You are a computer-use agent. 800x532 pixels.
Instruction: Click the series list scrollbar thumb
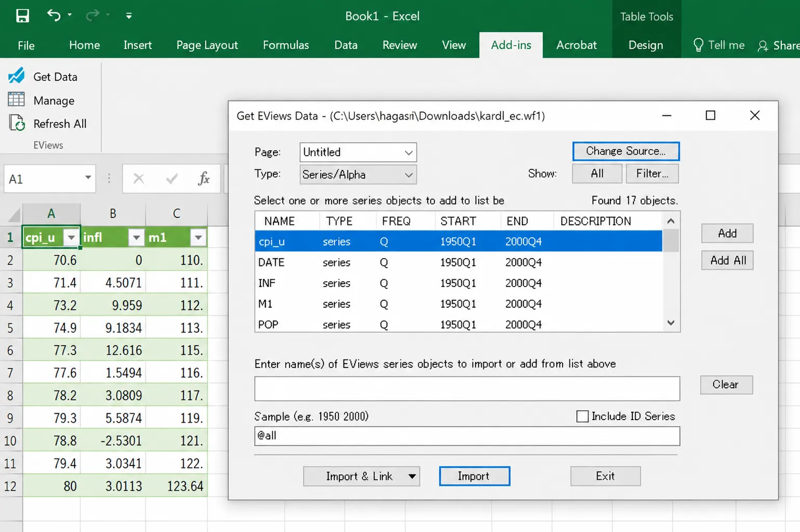click(671, 241)
